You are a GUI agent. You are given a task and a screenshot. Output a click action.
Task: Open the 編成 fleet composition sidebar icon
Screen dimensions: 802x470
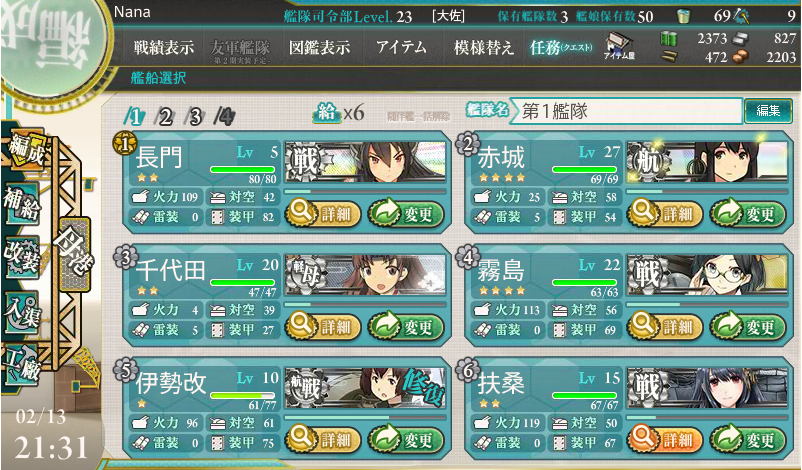pos(25,149)
